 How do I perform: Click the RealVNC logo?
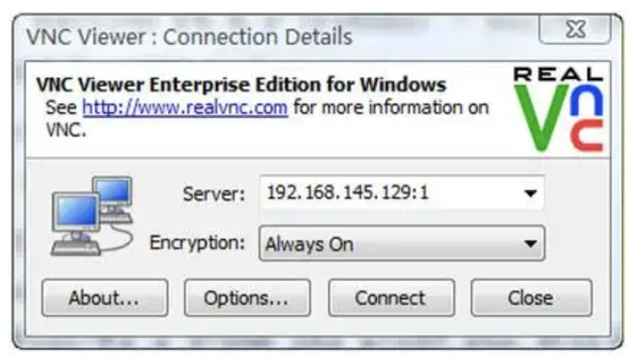(558, 109)
